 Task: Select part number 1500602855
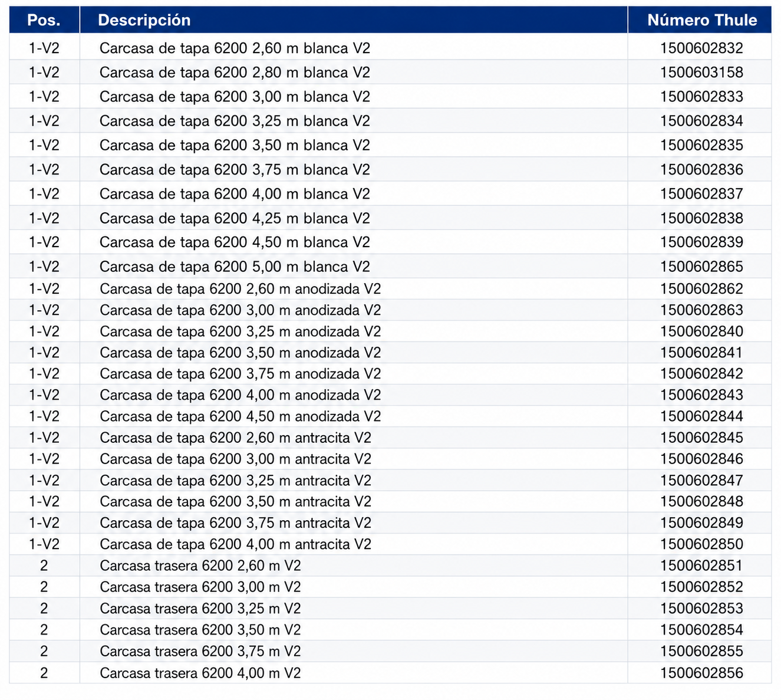pos(701,652)
